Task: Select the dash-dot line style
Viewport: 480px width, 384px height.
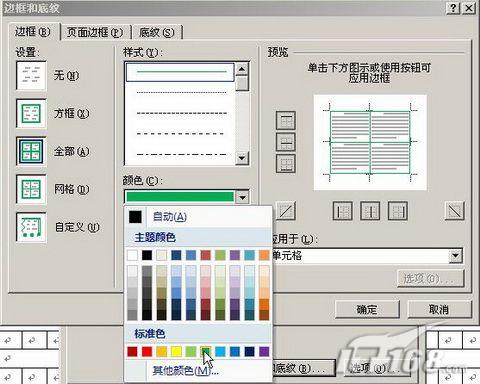Action: [x=180, y=155]
